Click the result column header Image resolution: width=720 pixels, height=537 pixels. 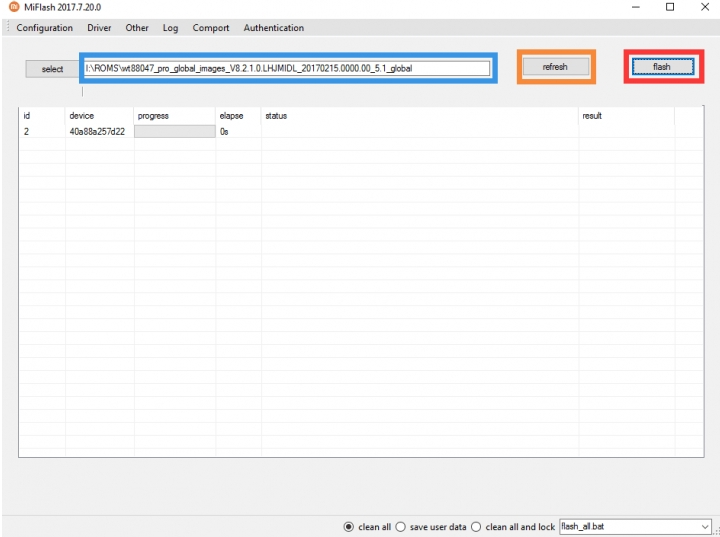point(592,116)
